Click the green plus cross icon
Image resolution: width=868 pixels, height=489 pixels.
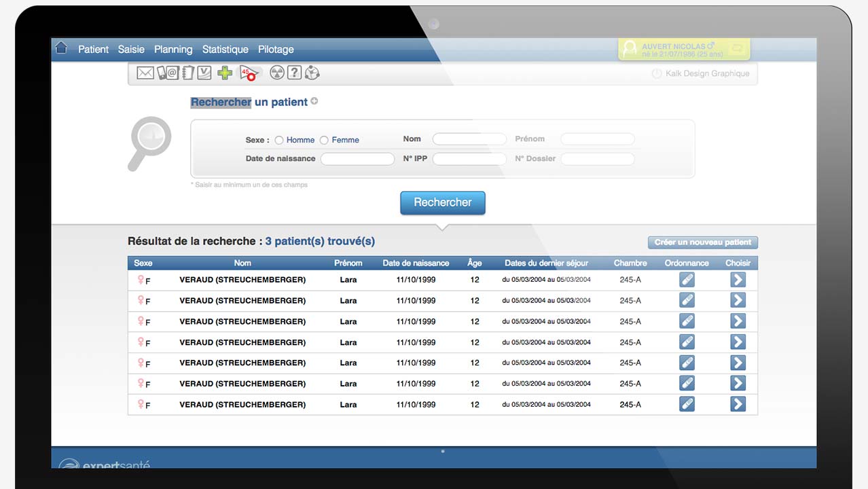225,73
